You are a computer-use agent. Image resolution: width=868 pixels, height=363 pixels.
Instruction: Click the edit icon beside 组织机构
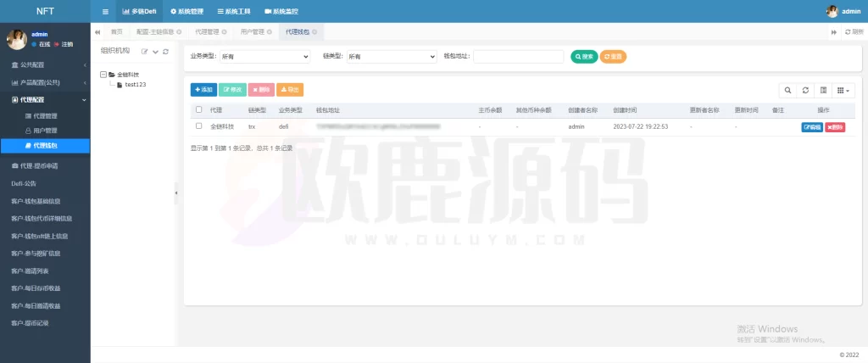144,52
